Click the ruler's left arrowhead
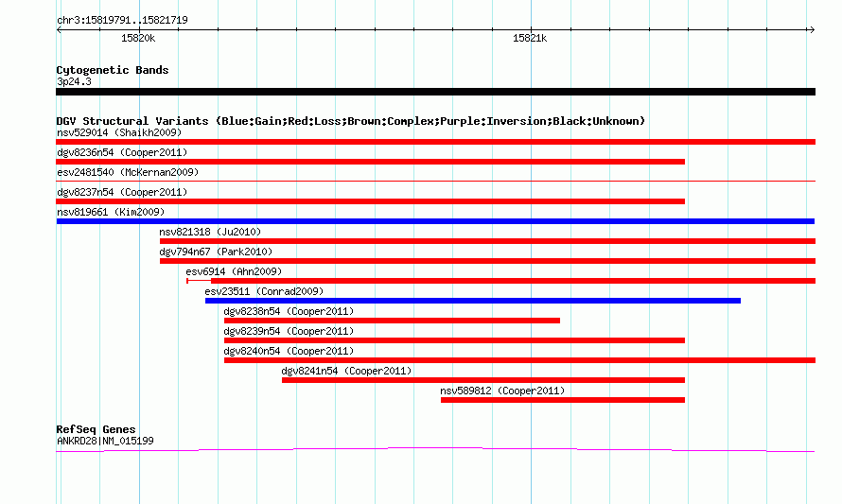This screenshot has width=842, height=504. tap(59, 29)
